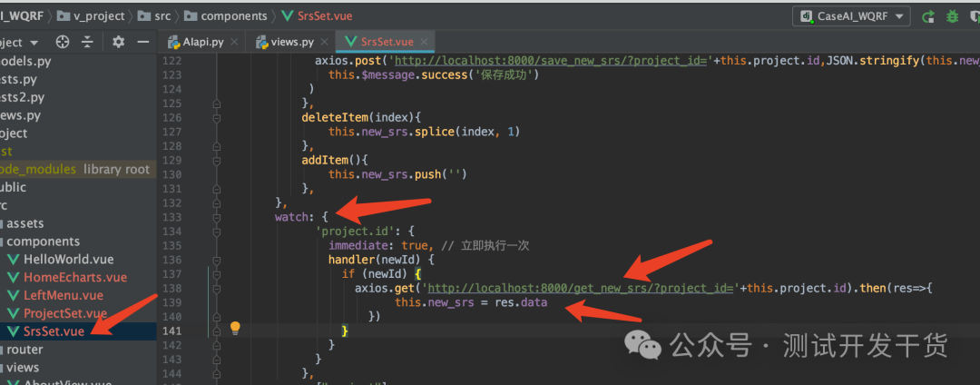Fold the 'project.id' block at line 134
Viewport: 980px width, 385px height.
pyautogui.click(x=217, y=232)
